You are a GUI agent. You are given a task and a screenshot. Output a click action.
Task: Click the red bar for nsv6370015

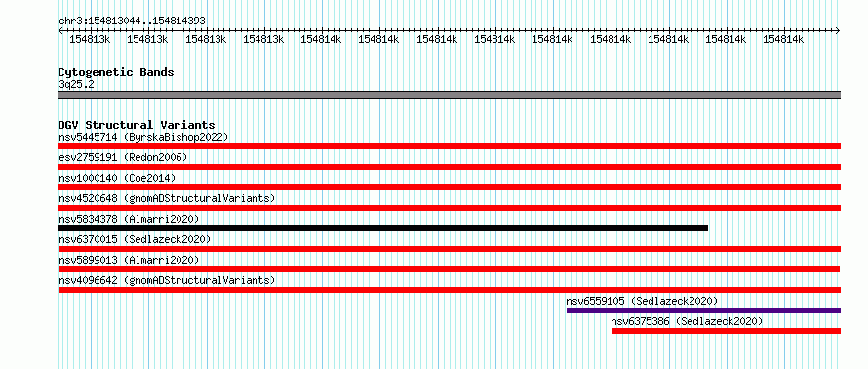tap(449, 249)
